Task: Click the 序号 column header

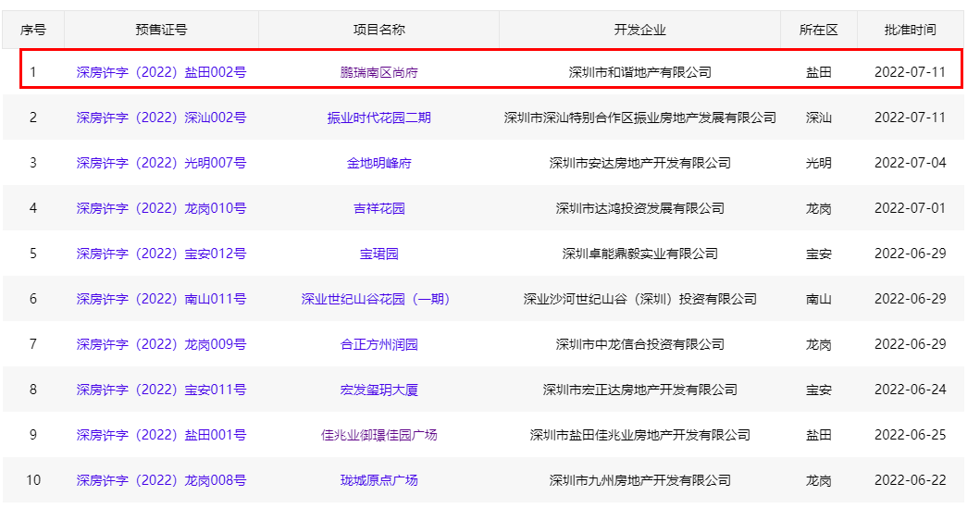Action: pos(33,30)
